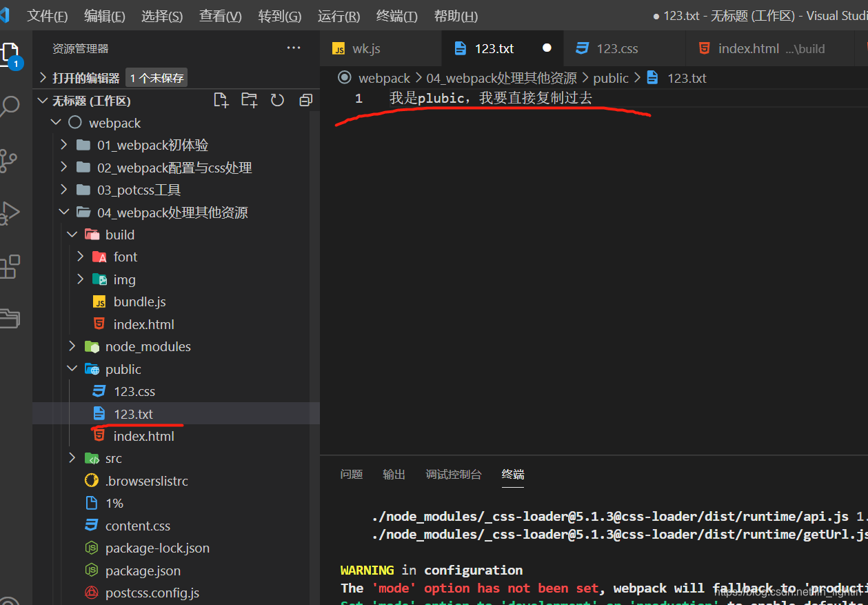Click the Refresh Explorer icon

coord(277,101)
